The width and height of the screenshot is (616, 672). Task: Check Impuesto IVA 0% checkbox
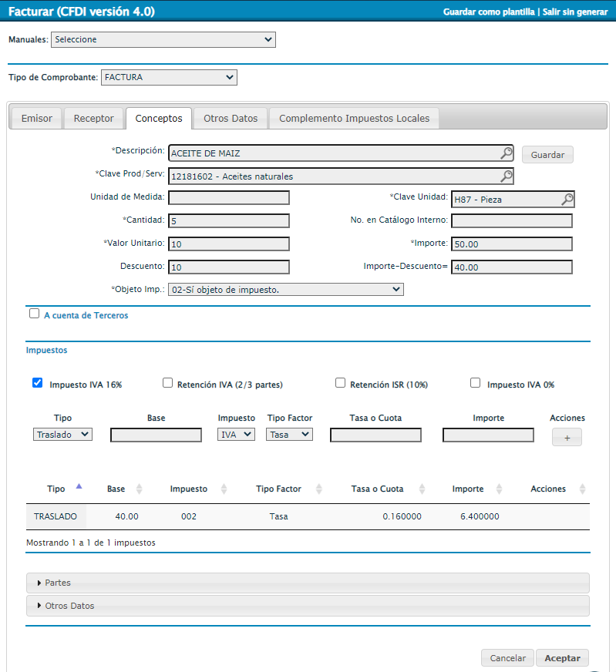(475, 383)
